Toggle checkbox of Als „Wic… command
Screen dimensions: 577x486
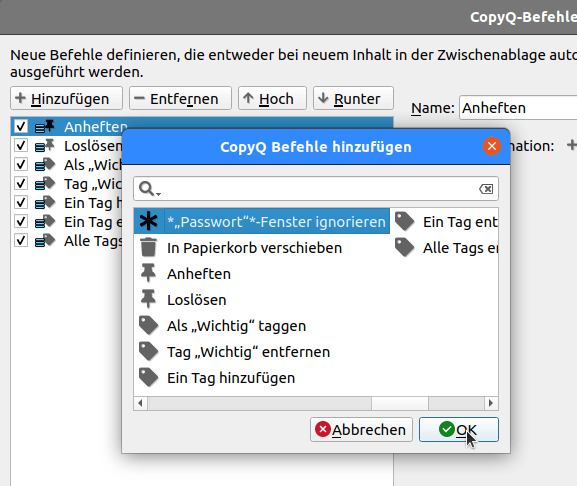click(x=21, y=164)
